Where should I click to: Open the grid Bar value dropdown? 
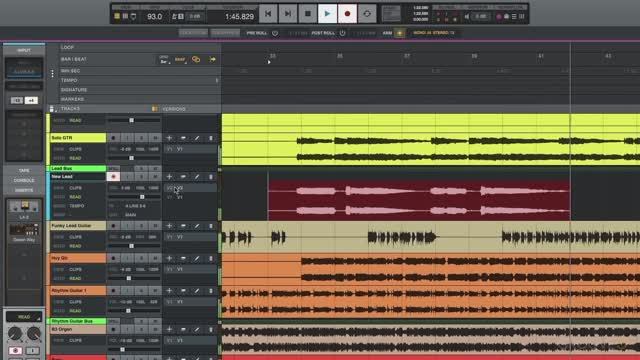point(164,60)
